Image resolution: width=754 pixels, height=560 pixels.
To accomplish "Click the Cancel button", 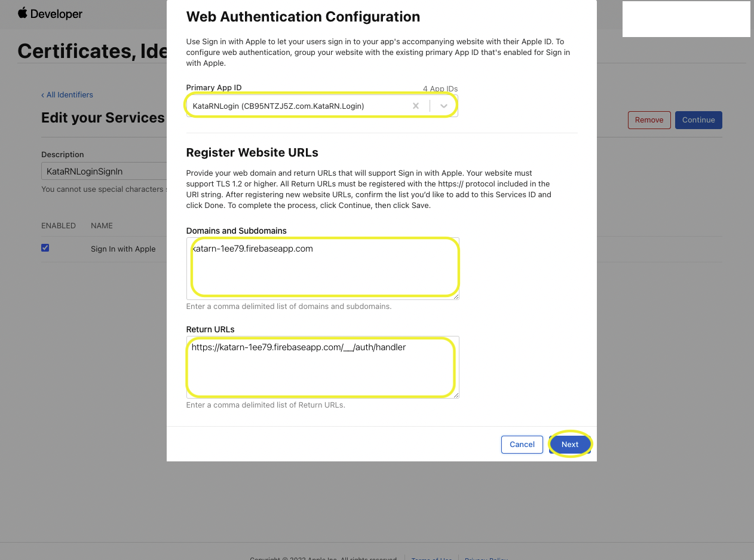I will [x=522, y=444].
